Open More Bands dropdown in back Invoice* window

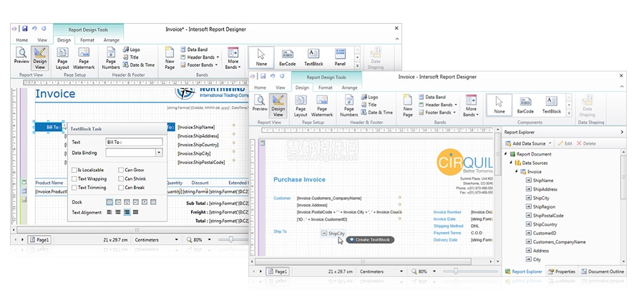pos(233,58)
